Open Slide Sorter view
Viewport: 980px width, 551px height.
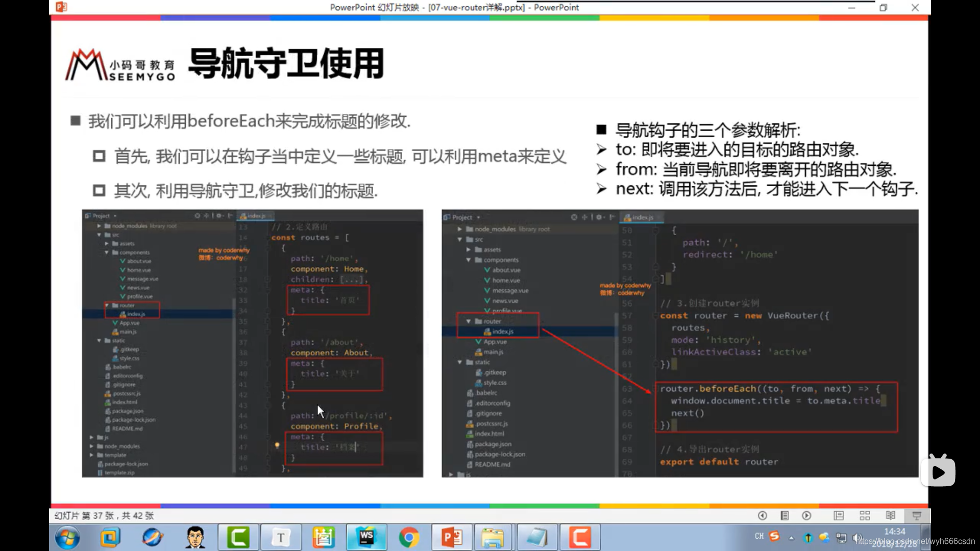coord(865,516)
